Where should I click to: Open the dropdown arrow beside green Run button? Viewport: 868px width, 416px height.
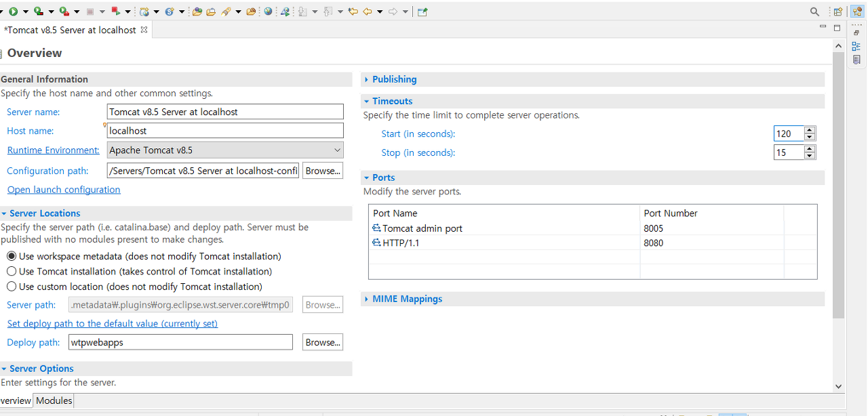(x=25, y=12)
